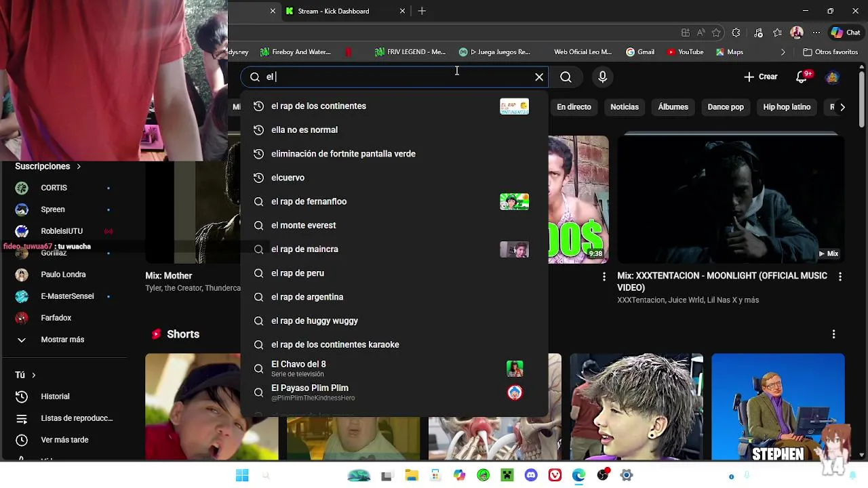Play Mix: XXXTENTACION Moonlight thumbnail
The height and width of the screenshot is (488, 868).
click(x=731, y=199)
